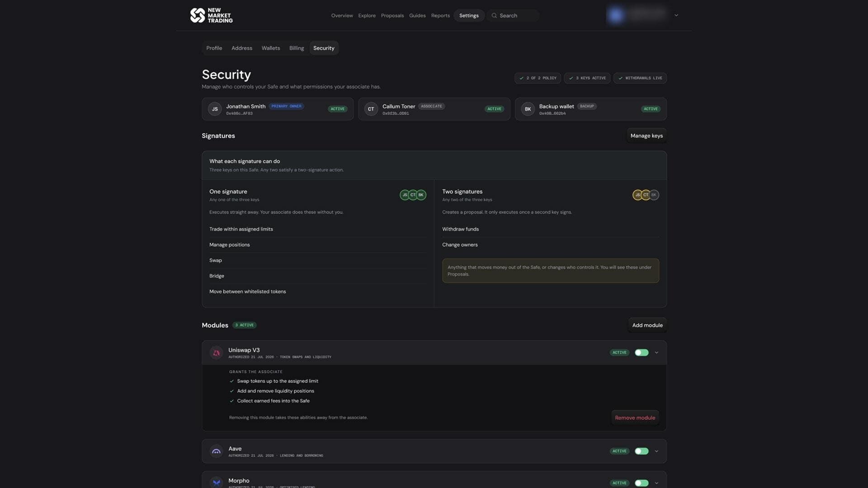Click the Uniswap V3 module icon
868x488 pixels.
tap(216, 353)
